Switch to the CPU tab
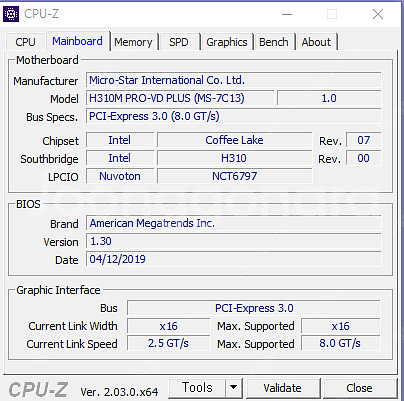404x401 pixels. click(x=25, y=42)
